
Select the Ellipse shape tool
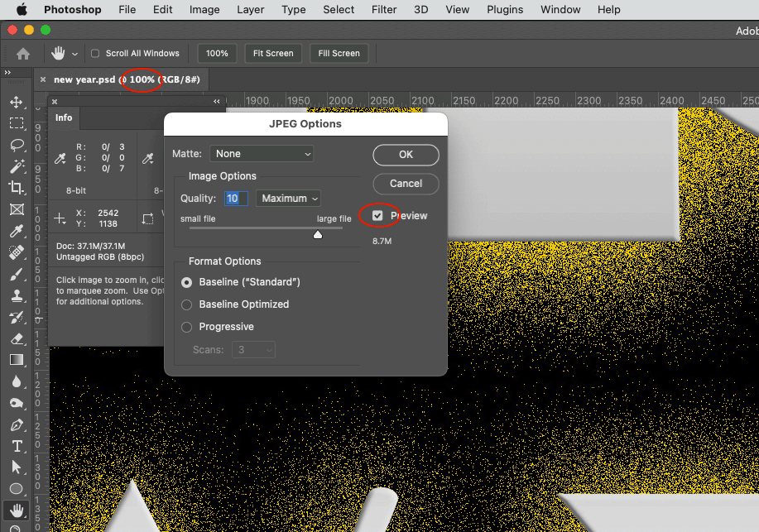tap(17, 489)
